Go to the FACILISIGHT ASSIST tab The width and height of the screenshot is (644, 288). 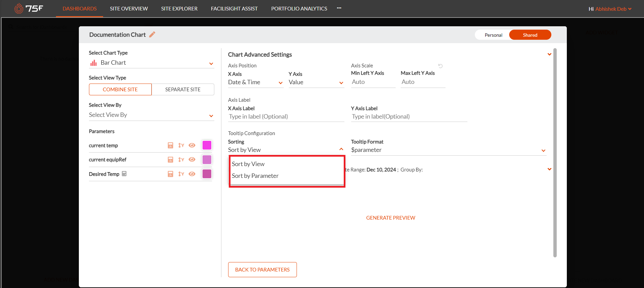tap(234, 9)
